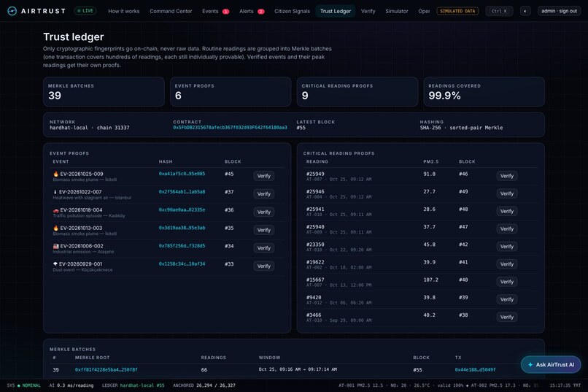The image size is (588, 392).
Task: Verify reading #25946
Action: [x=506, y=193]
